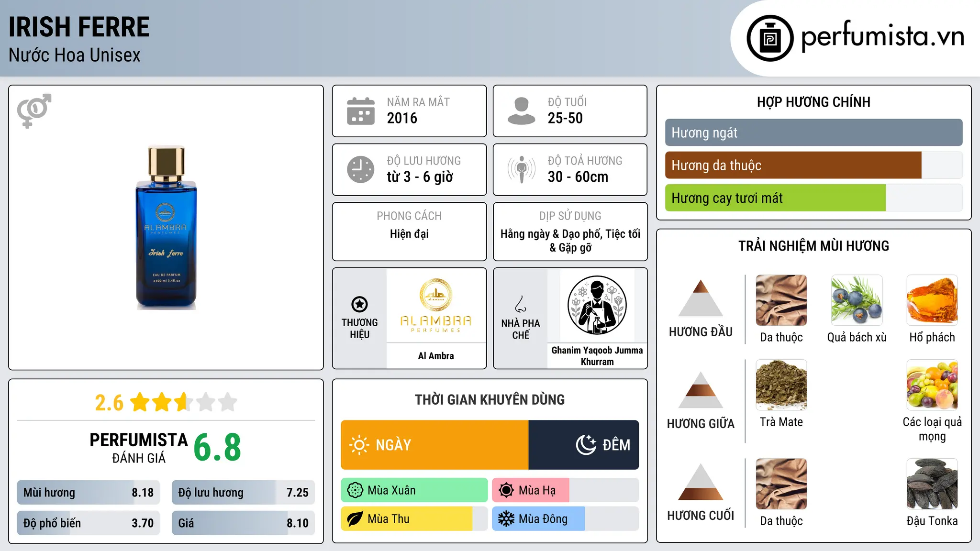980x551 pixels.
Task: Click the sun icon for Mùa Hạ
Action: tap(506, 490)
